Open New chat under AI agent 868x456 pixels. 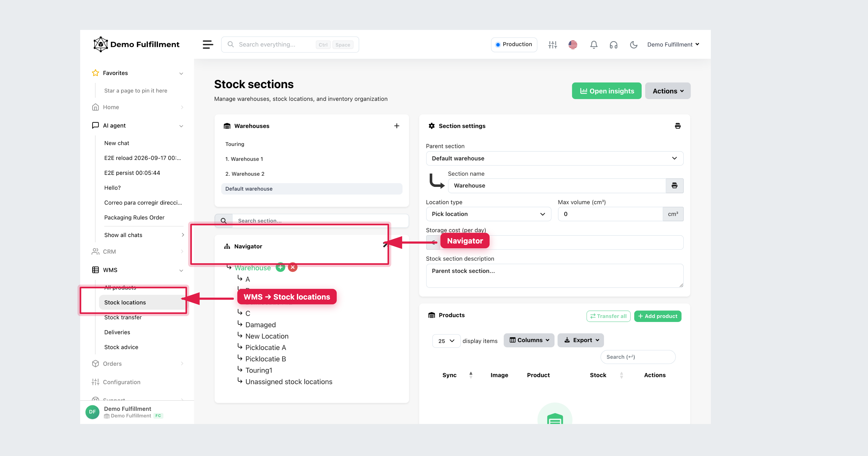click(x=117, y=143)
